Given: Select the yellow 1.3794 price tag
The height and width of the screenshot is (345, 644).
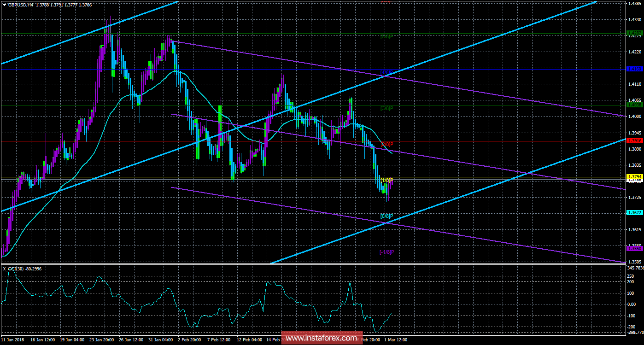Looking at the screenshot, I should [x=635, y=177].
